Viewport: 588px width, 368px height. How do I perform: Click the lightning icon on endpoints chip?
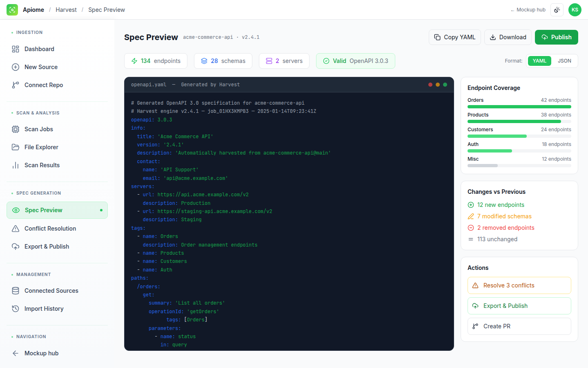pos(134,61)
